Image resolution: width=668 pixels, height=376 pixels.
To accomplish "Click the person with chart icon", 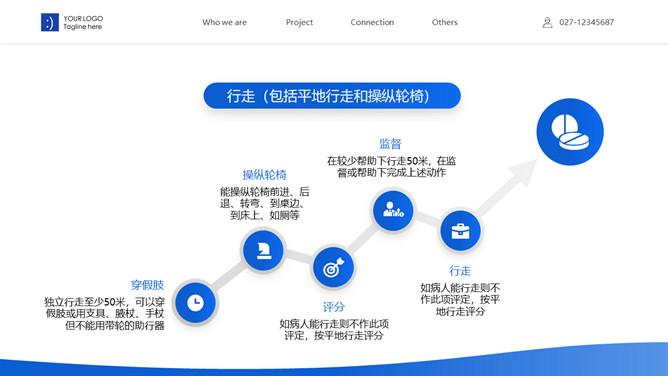I will coord(393,210).
